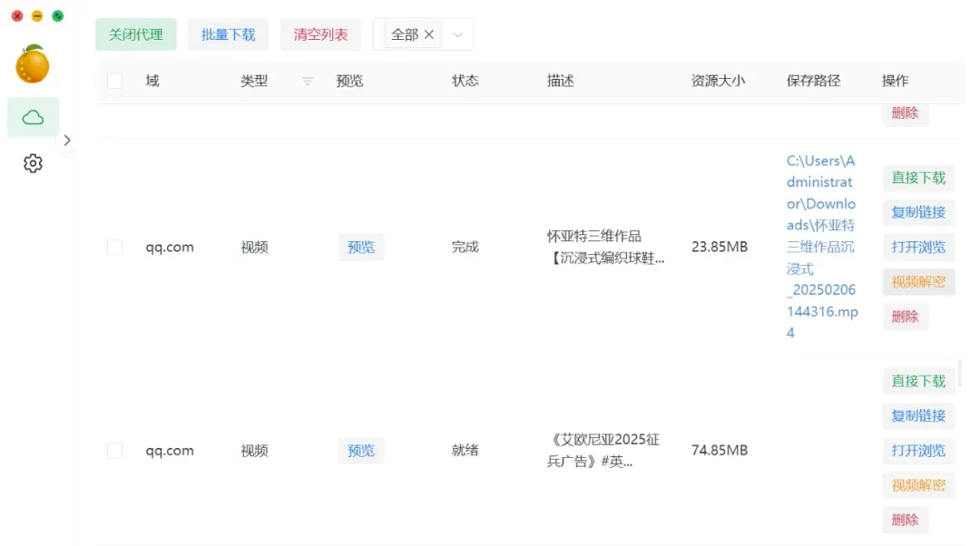Click the 状态 column header
Image resolution: width=980 pixels, height=546 pixels.
(465, 81)
